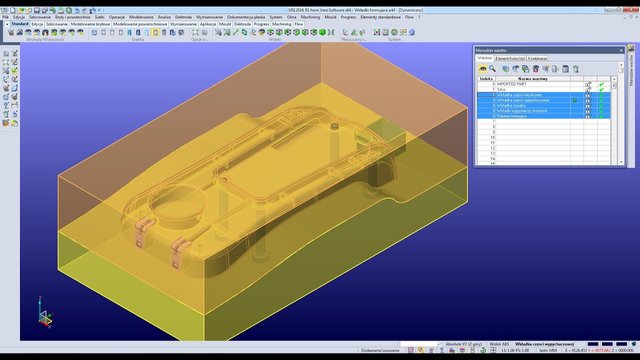Open the Machining menu

(310, 17)
